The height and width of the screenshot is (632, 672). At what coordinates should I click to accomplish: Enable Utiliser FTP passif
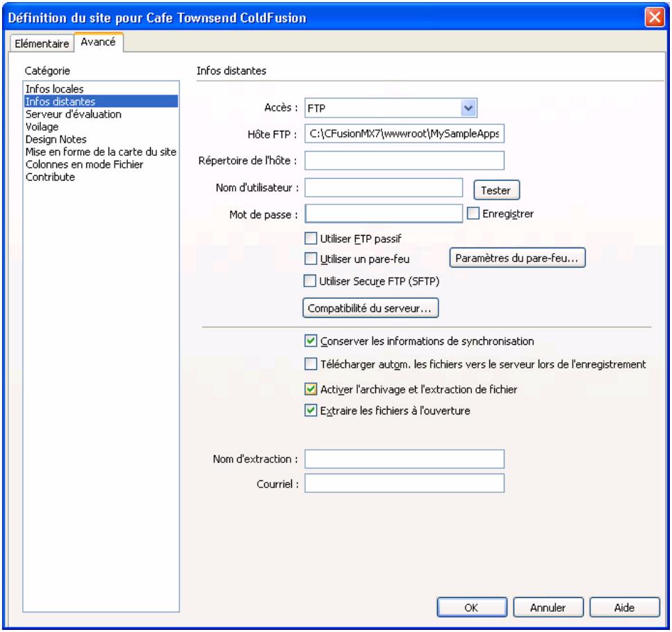click(x=310, y=238)
